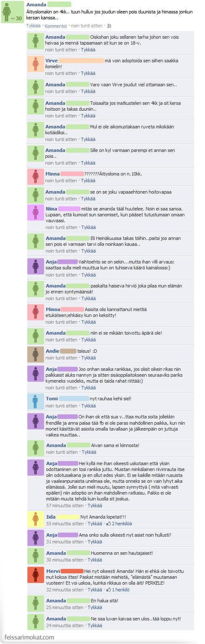Click Mervi's red avatar icon
The height and width of the screenshot is (644, 205).
point(36,574)
